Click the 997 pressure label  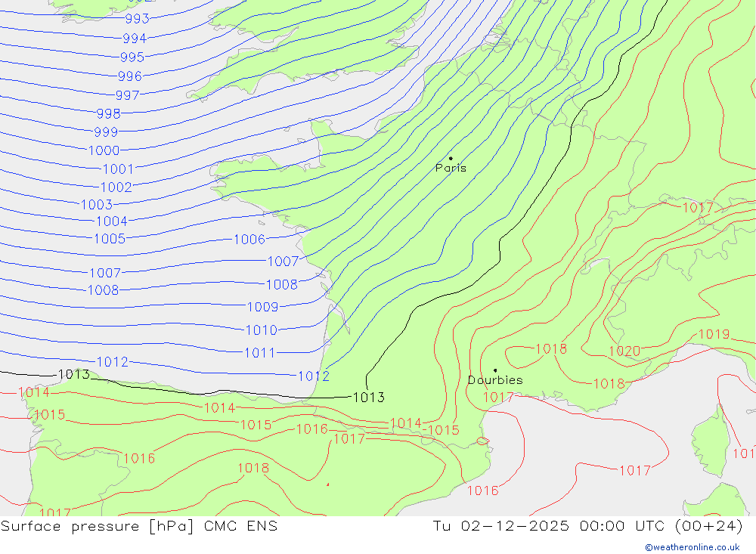click(127, 95)
